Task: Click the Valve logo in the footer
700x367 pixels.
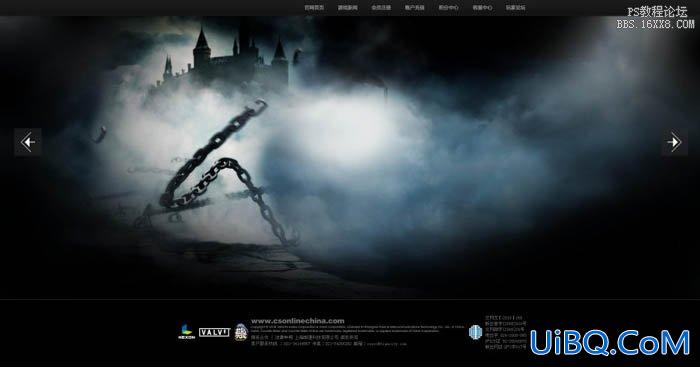Action: pyautogui.click(x=214, y=332)
